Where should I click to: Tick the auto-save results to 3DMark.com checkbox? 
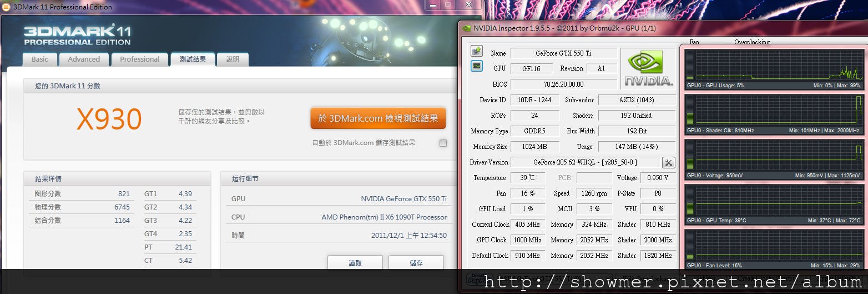click(443, 143)
